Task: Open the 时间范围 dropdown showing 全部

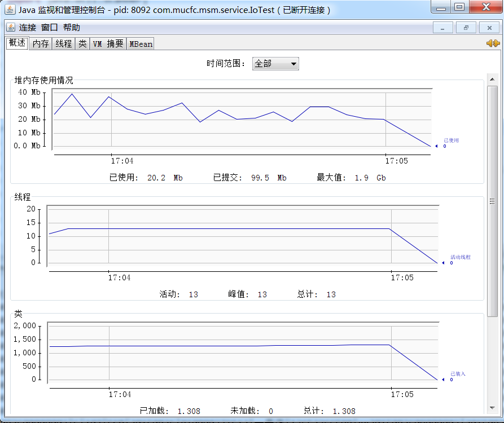Action: (x=275, y=64)
